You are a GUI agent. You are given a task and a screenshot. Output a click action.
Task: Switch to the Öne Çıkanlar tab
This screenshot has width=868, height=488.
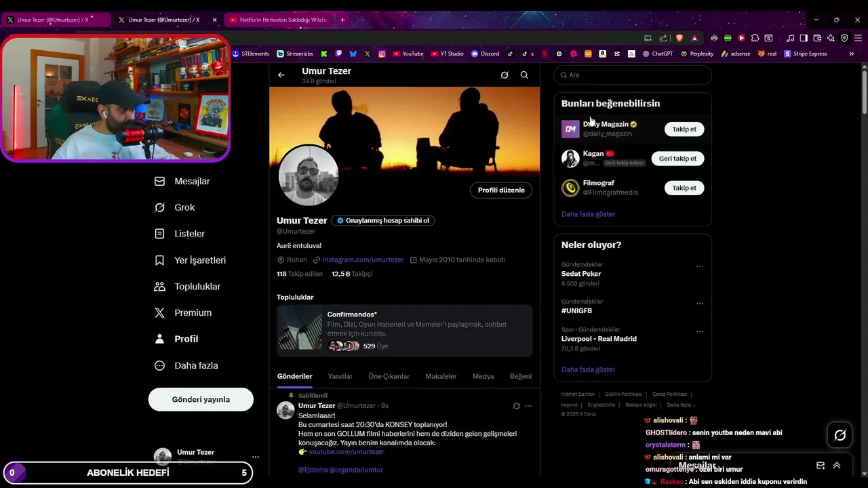[x=389, y=377]
